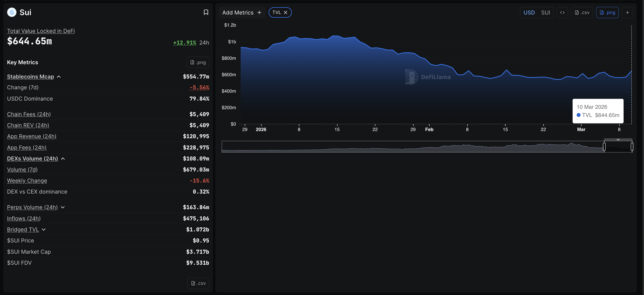Collapse the Stablecoins Mcap section
Image resolution: width=644 pixels, height=295 pixels.
tap(59, 77)
